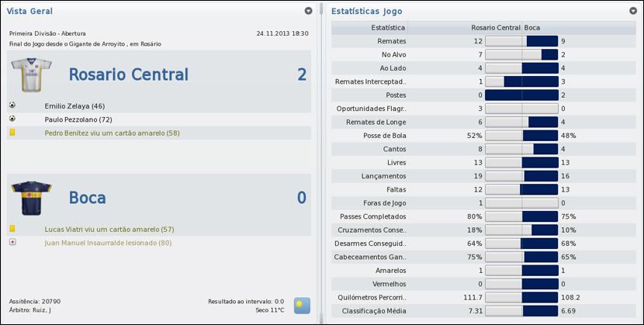Click the sunny weather icon
This screenshot has width=644, height=325.
tap(302, 305)
